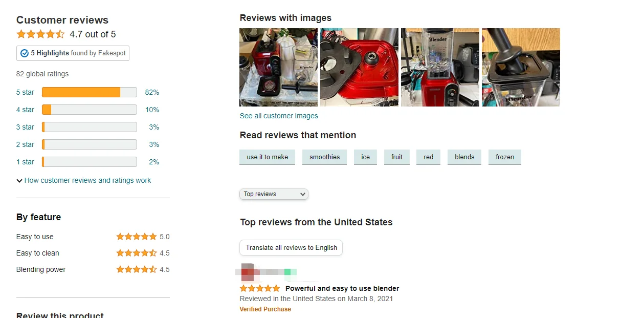Click the five-star rating on first review
Screen dimensions: 644x318
pos(260,288)
